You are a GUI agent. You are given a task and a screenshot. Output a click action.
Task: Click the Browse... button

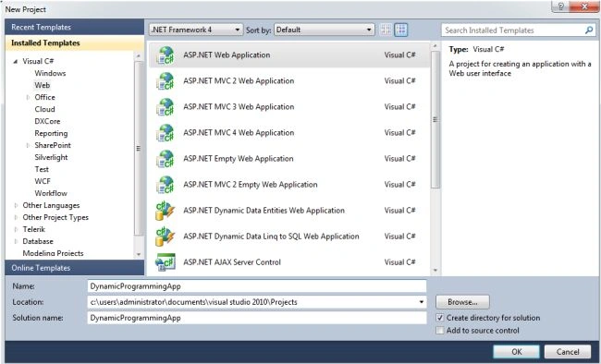(462, 302)
